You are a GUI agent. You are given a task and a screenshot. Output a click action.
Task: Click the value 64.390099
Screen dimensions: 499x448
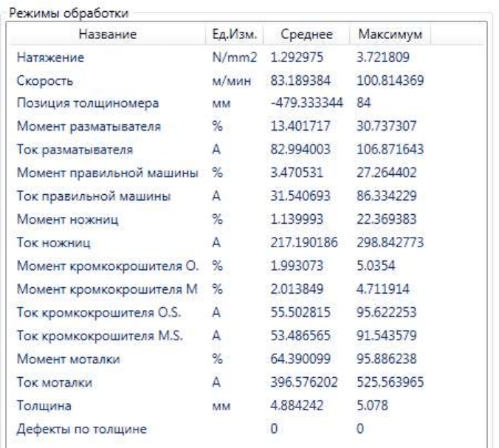(300, 358)
